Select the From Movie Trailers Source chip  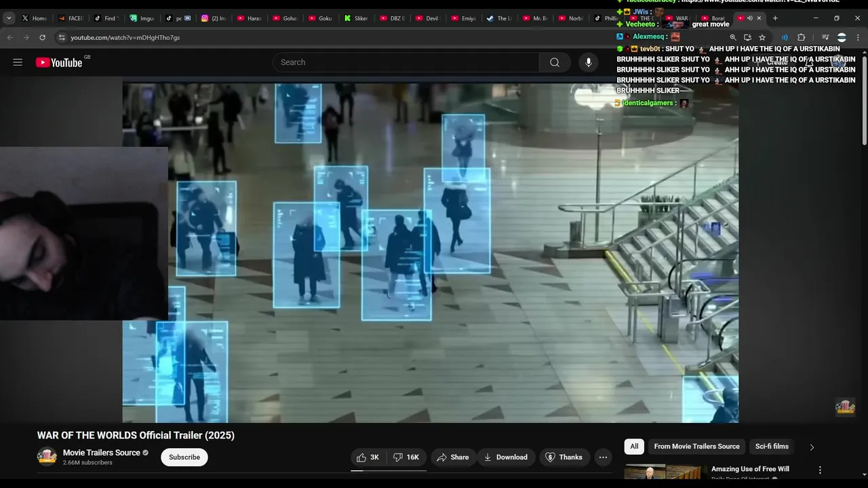pyautogui.click(x=696, y=447)
